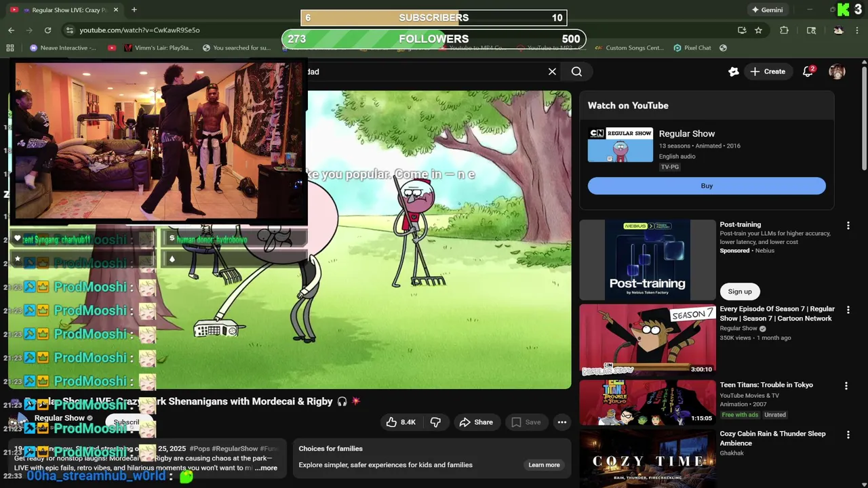Save the video to a playlist
The height and width of the screenshot is (488, 868).
(526, 422)
